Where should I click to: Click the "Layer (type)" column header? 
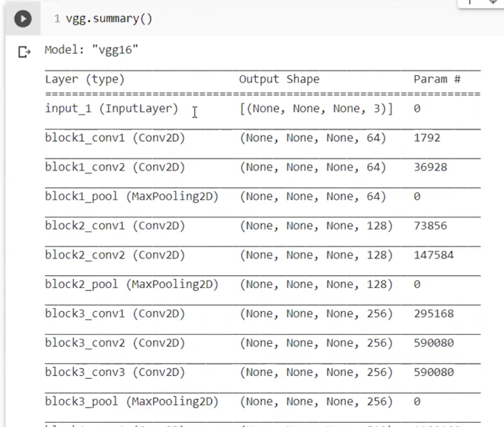coord(85,79)
